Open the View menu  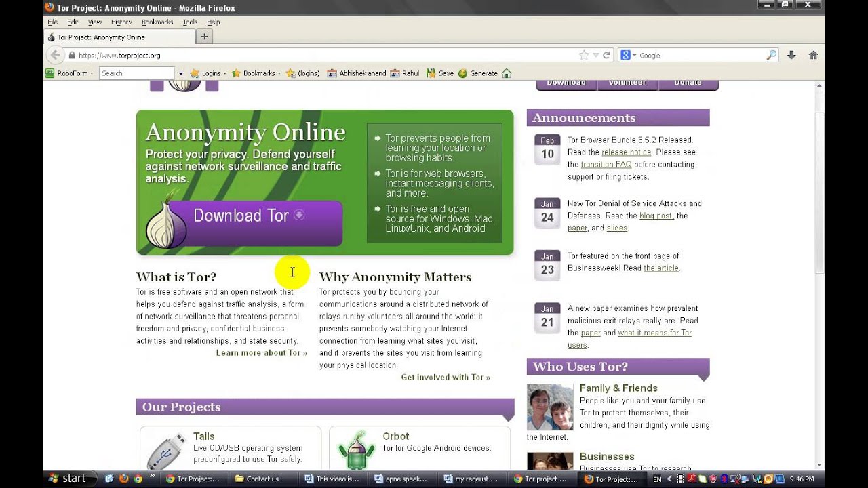pyautogui.click(x=95, y=22)
